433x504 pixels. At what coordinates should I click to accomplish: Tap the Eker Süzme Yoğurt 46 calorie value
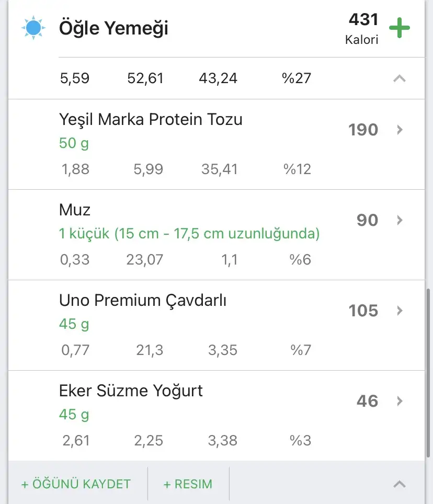(367, 401)
